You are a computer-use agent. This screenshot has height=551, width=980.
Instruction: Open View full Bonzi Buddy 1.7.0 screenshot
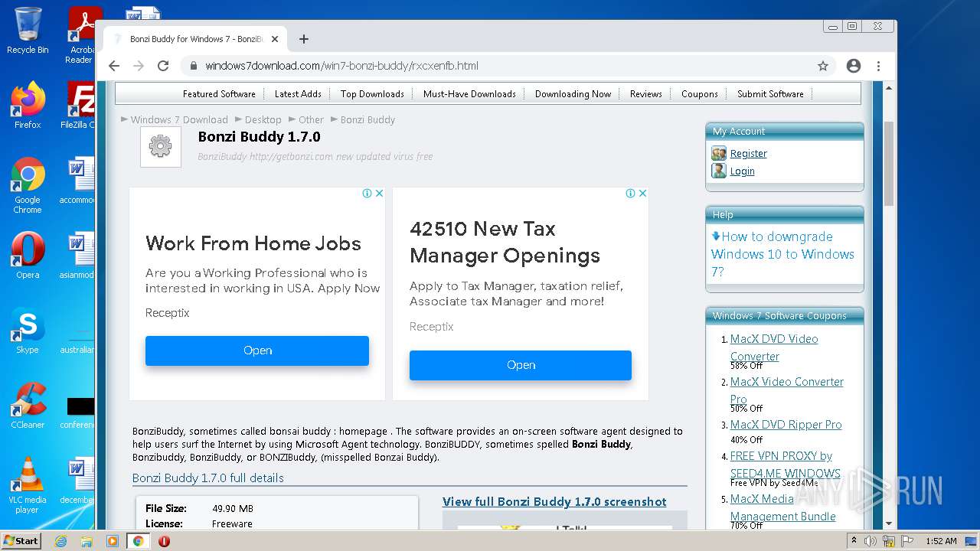pyautogui.click(x=554, y=502)
